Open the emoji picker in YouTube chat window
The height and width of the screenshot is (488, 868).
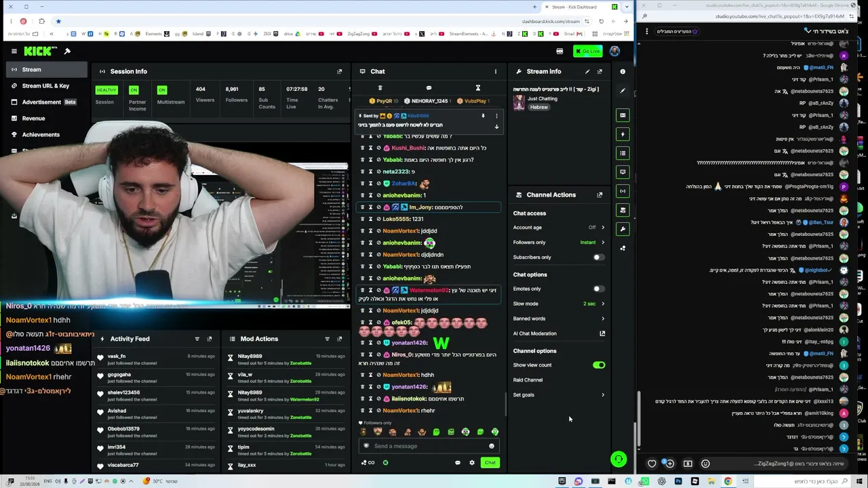click(x=705, y=464)
